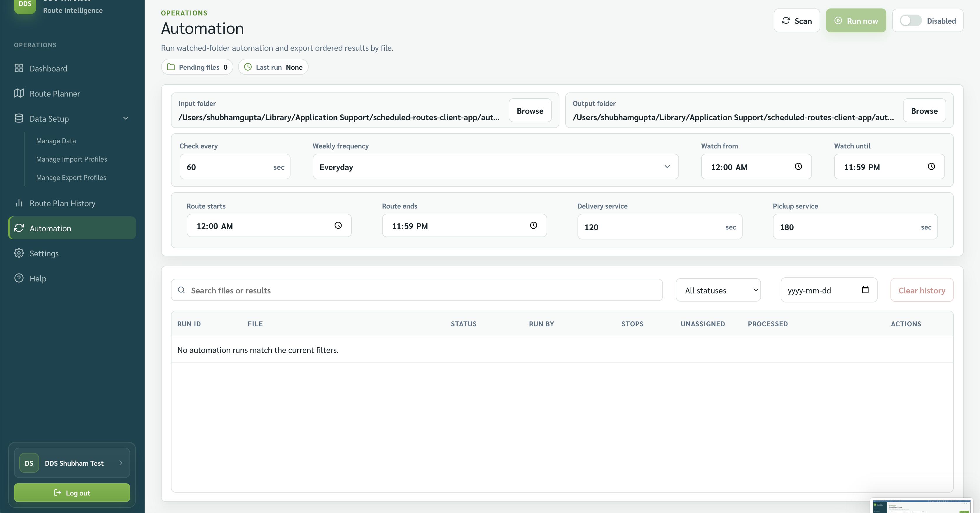The image size is (980, 513).
Task: Click the Watch until time field
Action: point(889,167)
